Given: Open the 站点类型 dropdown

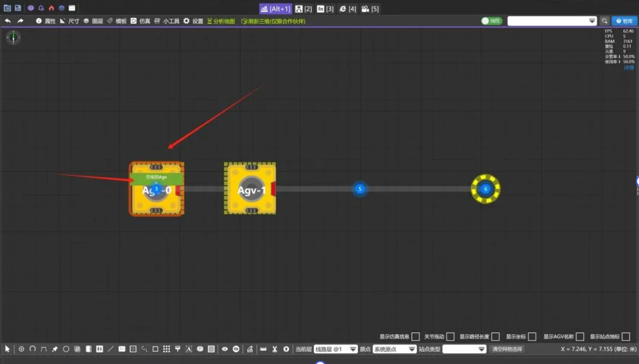Looking at the screenshot, I should point(464,349).
